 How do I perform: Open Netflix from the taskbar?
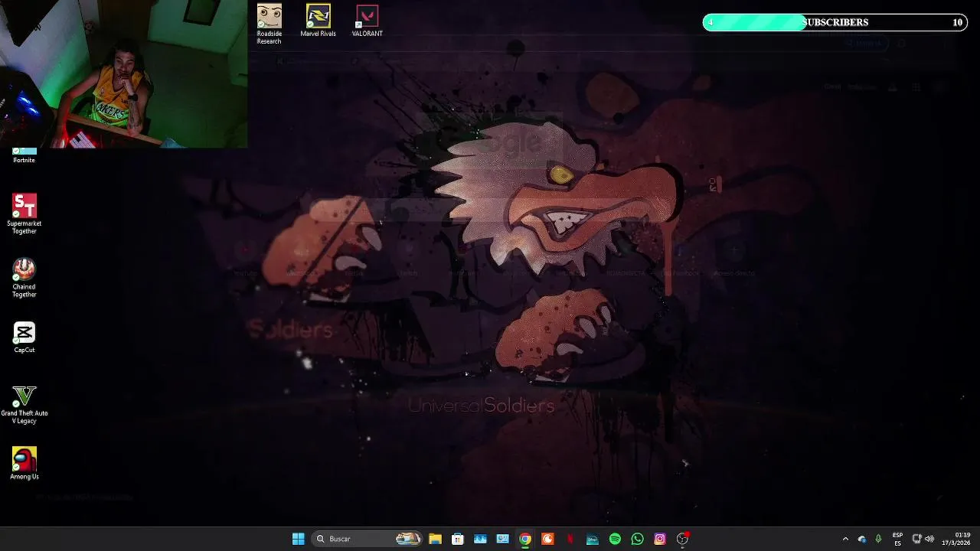[570, 539]
